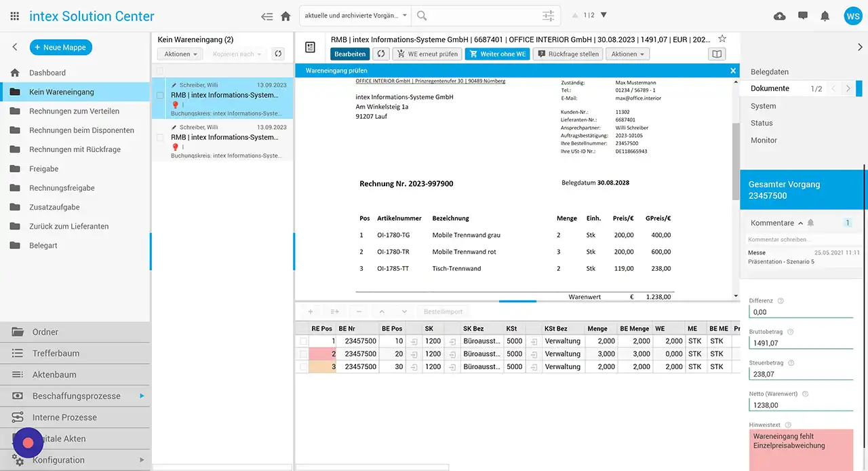The image size is (868, 471).
Task: Open notifications bell icon
Action: click(x=825, y=16)
